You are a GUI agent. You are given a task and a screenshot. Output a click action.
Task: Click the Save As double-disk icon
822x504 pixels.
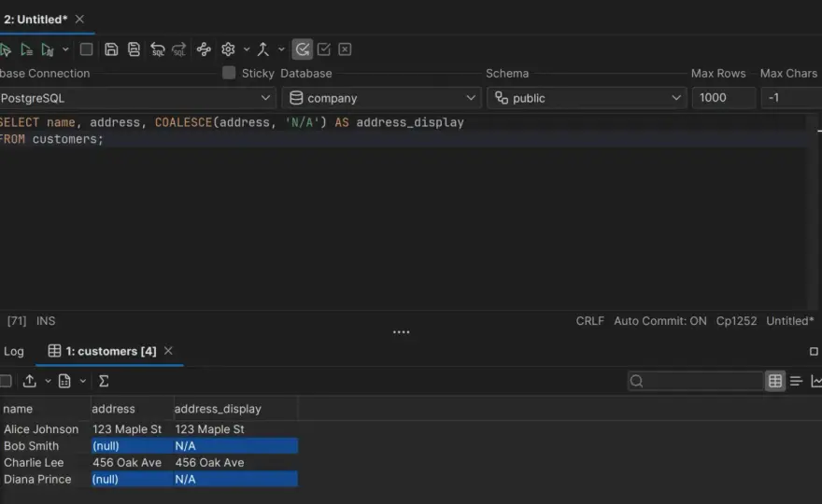click(x=134, y=49)
